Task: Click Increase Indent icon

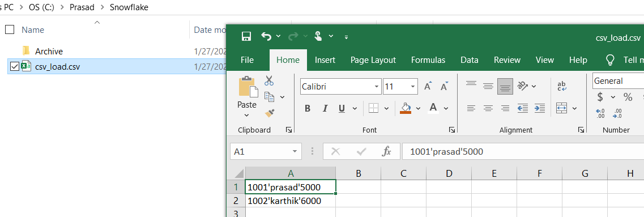Action: pyautogui.click(x=540, y=109)
